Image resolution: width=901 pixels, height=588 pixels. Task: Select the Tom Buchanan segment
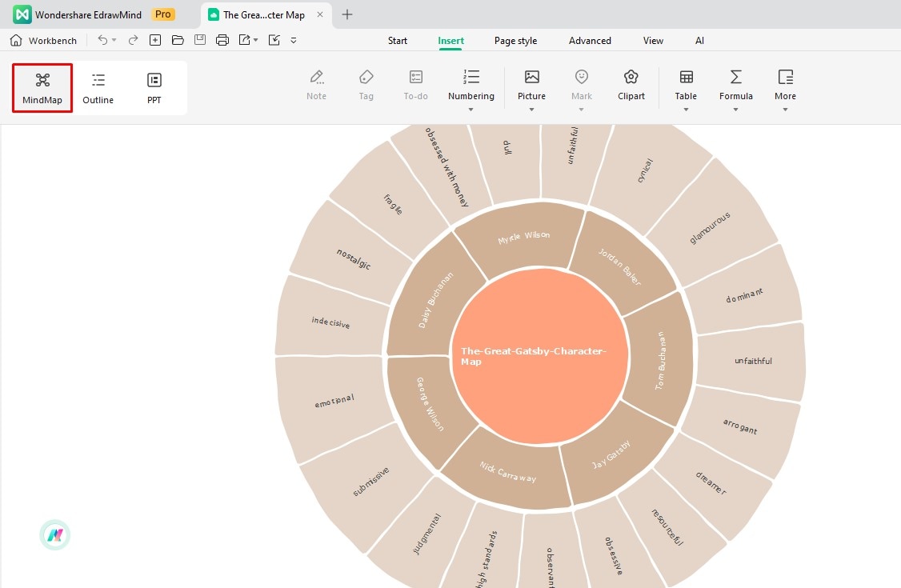pos(661,361)
